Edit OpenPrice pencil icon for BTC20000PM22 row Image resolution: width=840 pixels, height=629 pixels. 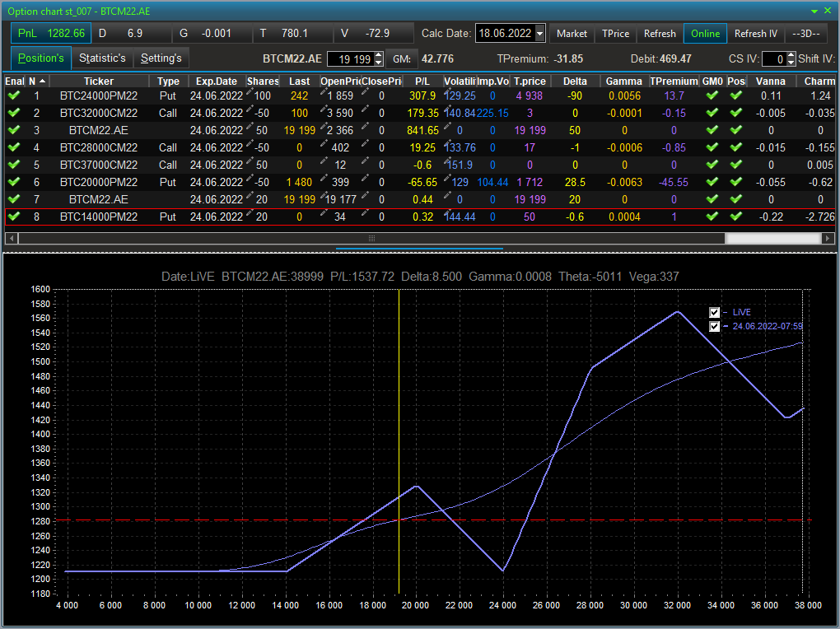pos(324,179)
